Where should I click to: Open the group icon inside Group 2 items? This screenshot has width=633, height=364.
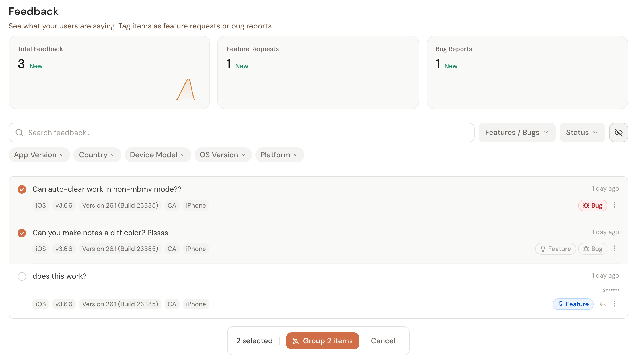(x=297, y=341)
